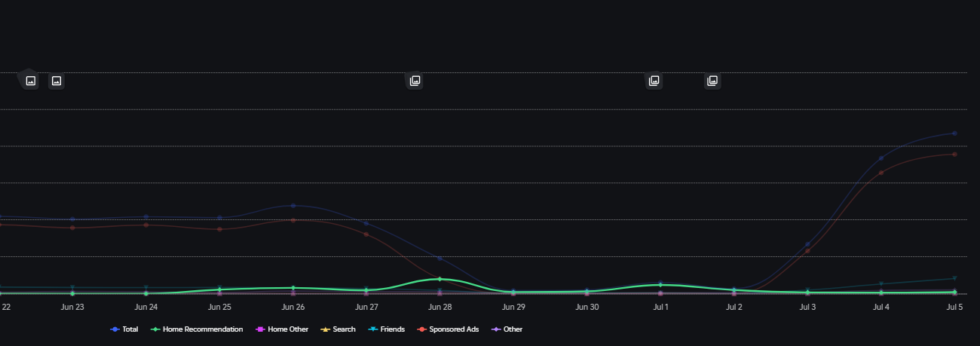Toggle the Total series in the legend
This screenshot has height=346, width=980.
(x=124, y=329)
